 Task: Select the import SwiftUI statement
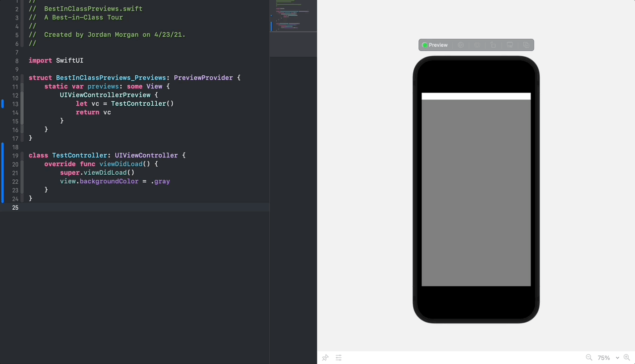point(56,60)
